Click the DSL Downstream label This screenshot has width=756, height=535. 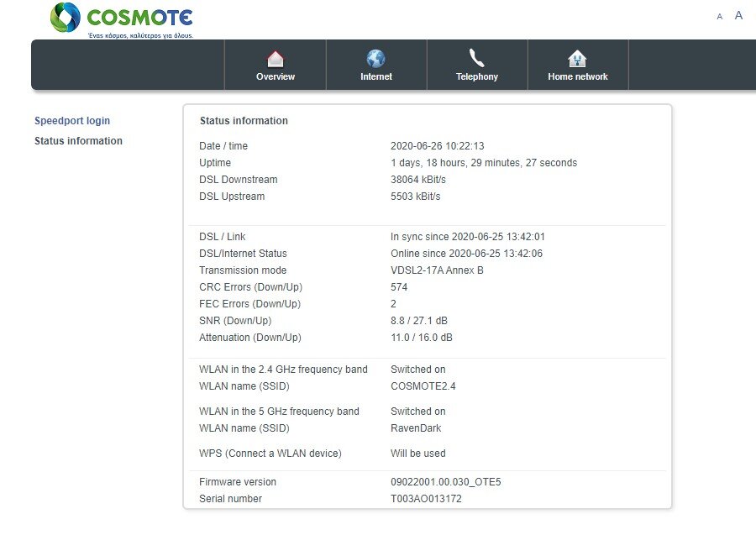(x=239, y=180)
